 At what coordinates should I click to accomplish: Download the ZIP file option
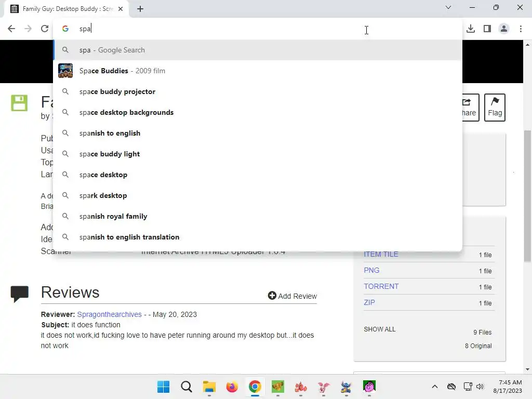click(x=369, y=302)
